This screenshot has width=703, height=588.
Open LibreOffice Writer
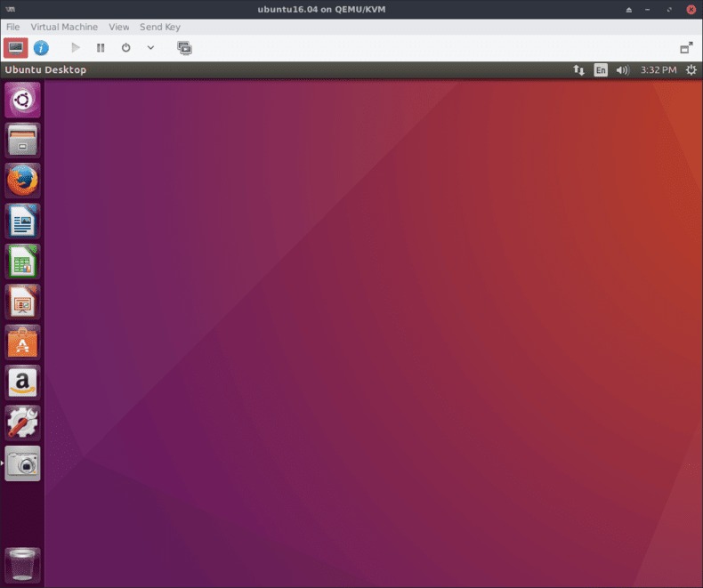(22, 221)
